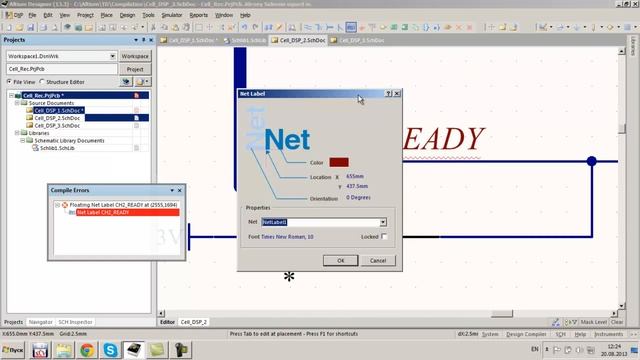The height and width of the screenshot is (360, 640).
Task: Click the Redo arrow toolbar icon
Action: (255, 27)
